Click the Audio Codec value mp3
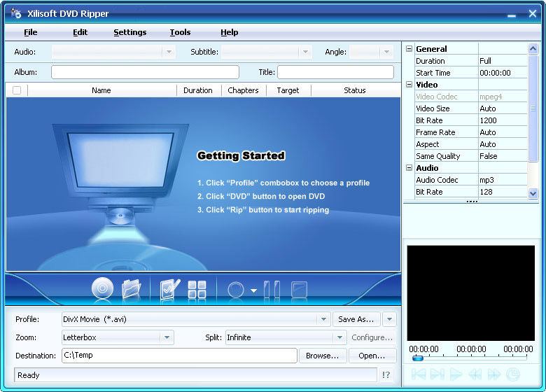The image size is (546, 392). (503, 180)
